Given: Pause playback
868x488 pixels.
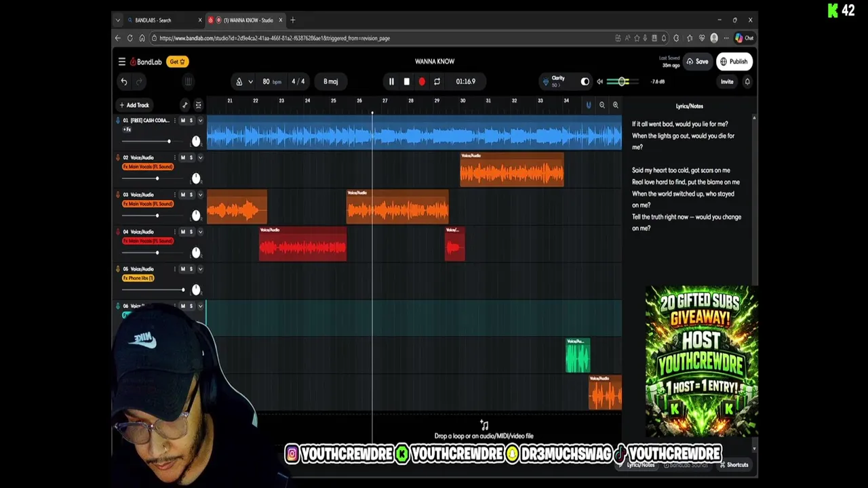Looking at the screenshot, I should [391, 81].
